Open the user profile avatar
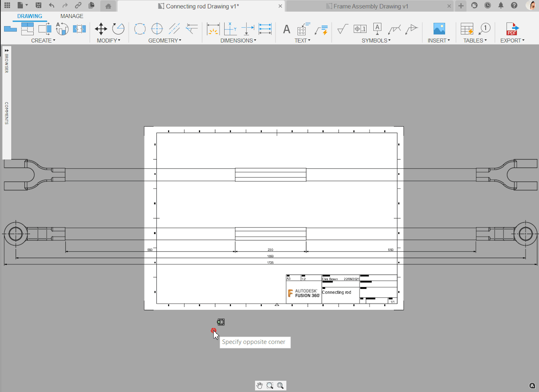Screen dimensions: 539x392 coord(531,5)
